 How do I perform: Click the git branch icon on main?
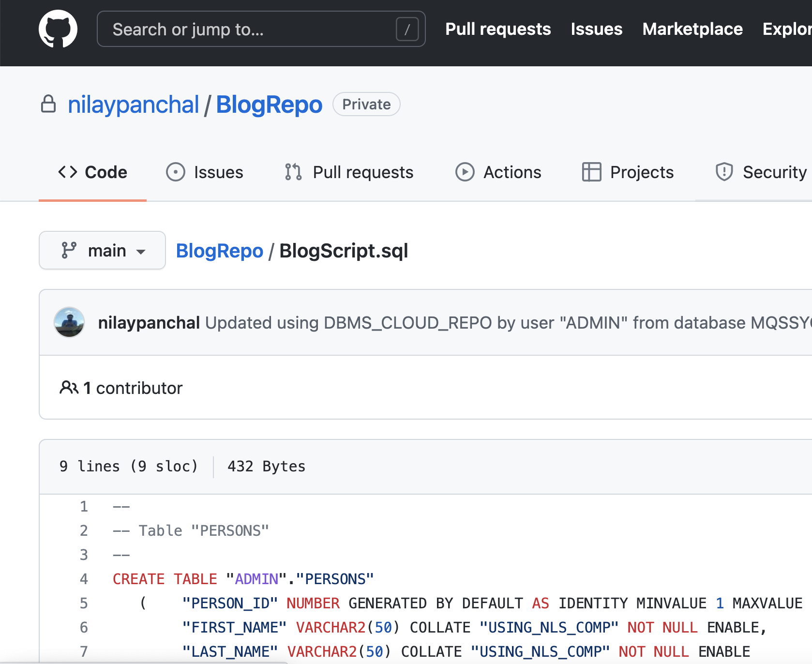pyautogui.click(x=69, y=251)
